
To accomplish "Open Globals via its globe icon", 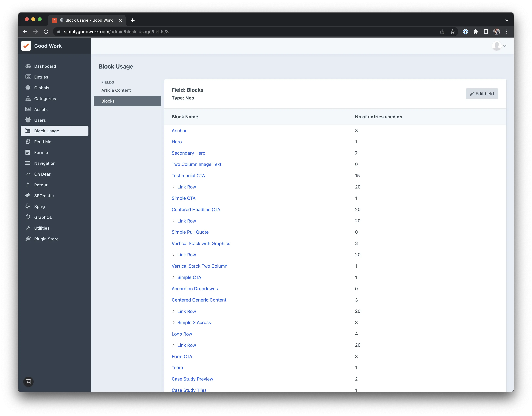I will click(28, 88).
